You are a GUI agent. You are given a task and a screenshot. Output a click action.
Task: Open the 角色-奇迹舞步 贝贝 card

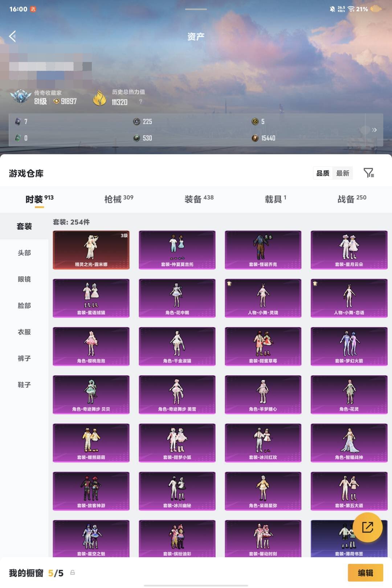(x=91, y=395)
